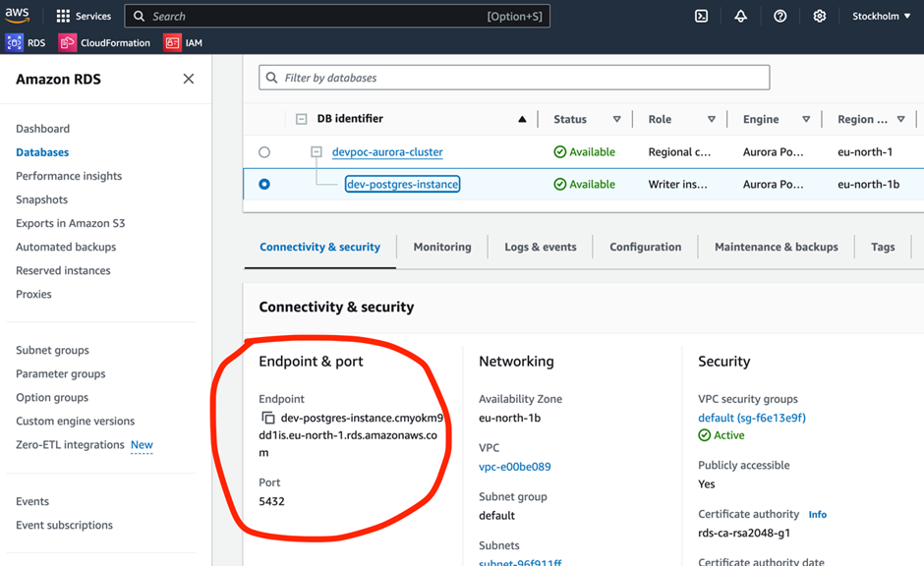
Task: Open Automated backups in the sidebar
Action: 66,247
